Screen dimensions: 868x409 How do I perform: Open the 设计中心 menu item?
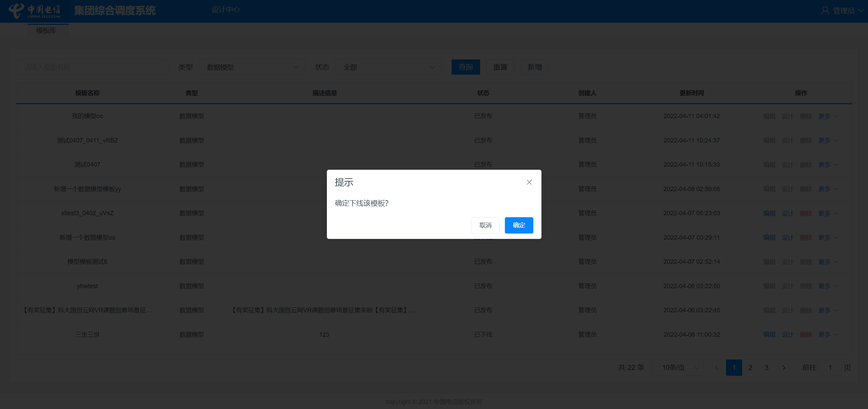(226, 10)
